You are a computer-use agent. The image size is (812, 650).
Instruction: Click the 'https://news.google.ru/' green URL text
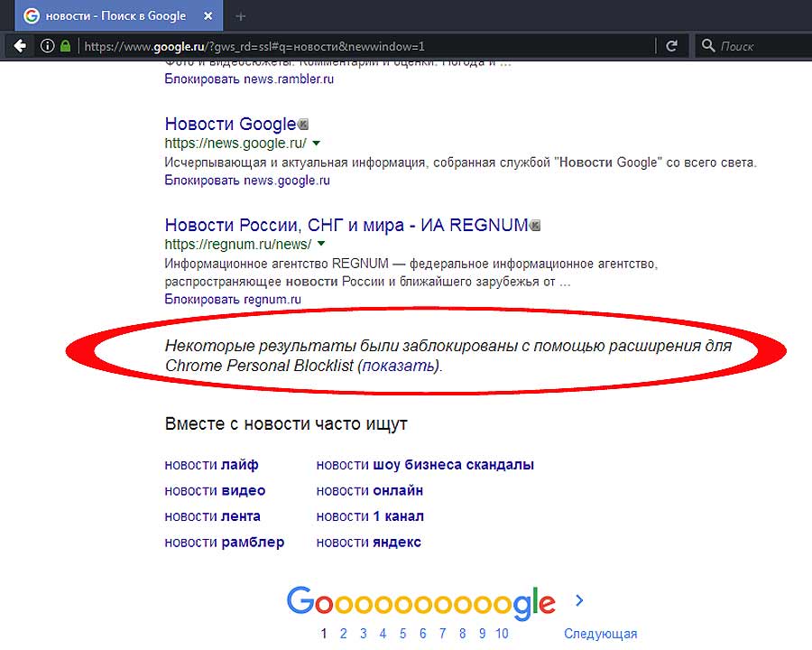[x=235, y=143]
